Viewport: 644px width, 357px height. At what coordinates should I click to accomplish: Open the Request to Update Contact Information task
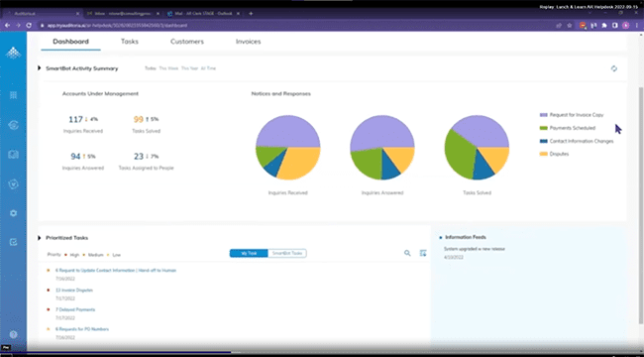click(x=116, y=270)
